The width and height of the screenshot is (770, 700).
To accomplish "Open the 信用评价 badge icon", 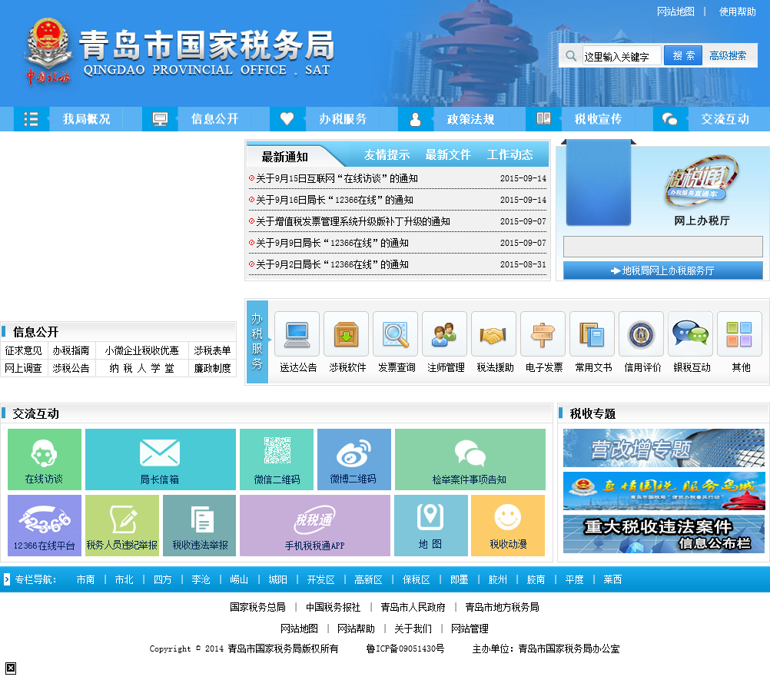I will (642, 333).
